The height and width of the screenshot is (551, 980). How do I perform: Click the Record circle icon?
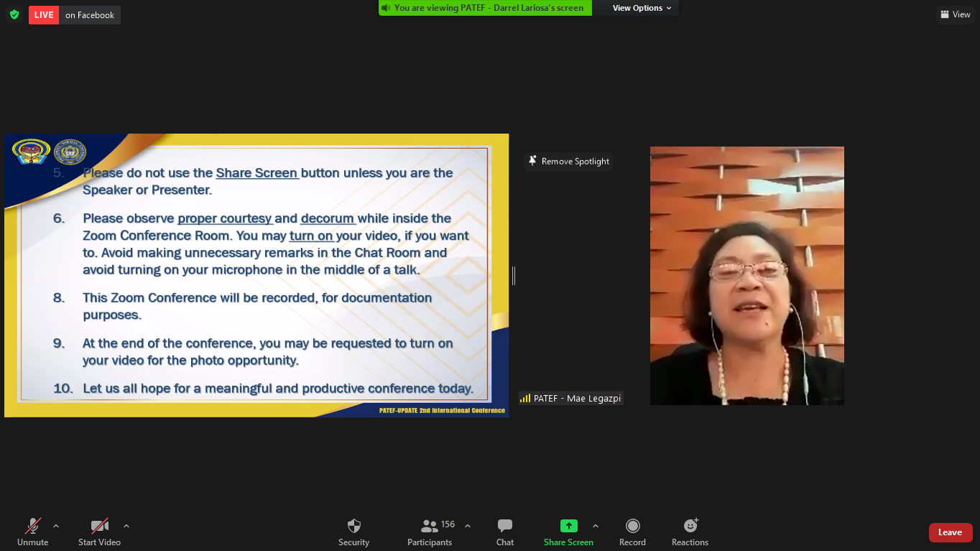tap(632, 526)
